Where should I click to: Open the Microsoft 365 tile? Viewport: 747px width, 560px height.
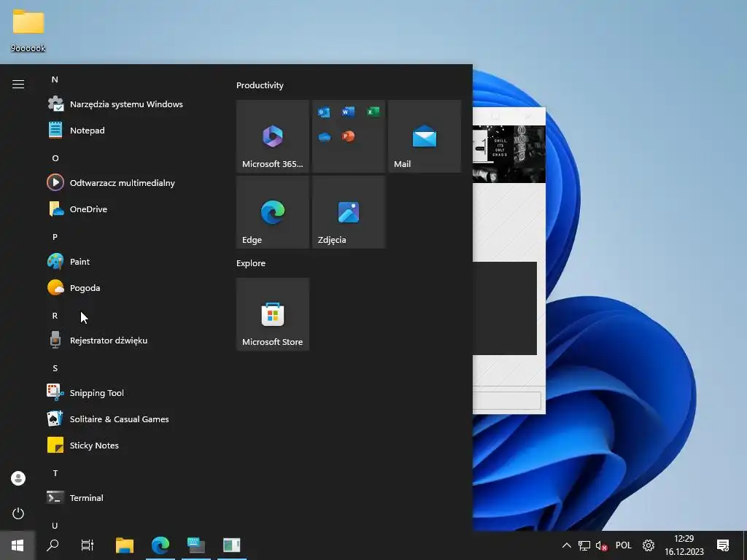point(273,136)
